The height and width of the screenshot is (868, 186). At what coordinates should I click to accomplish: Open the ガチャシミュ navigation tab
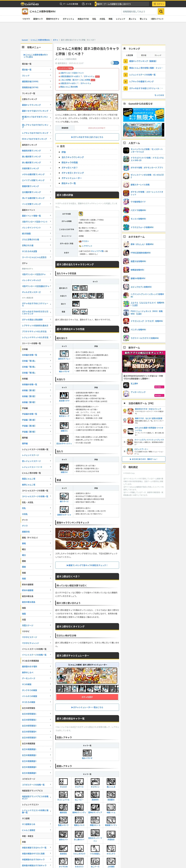coord(68,19)
